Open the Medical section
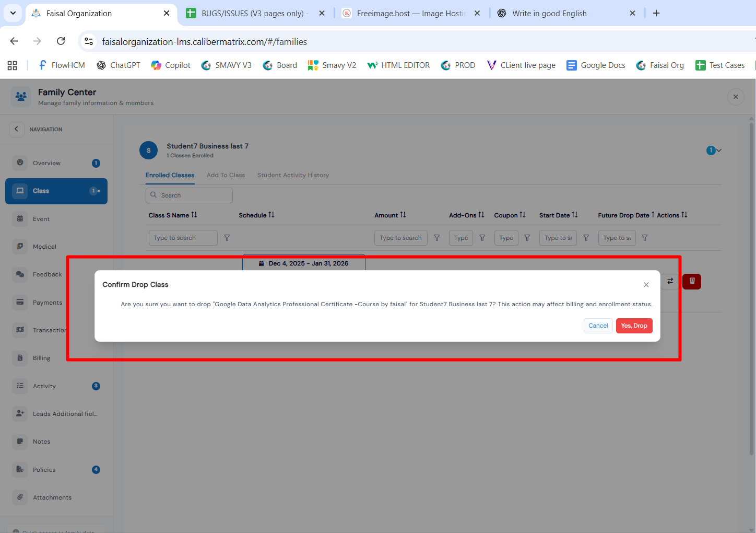Image resolution: width=756 pixels, height=533 pixels. [56, 247]
